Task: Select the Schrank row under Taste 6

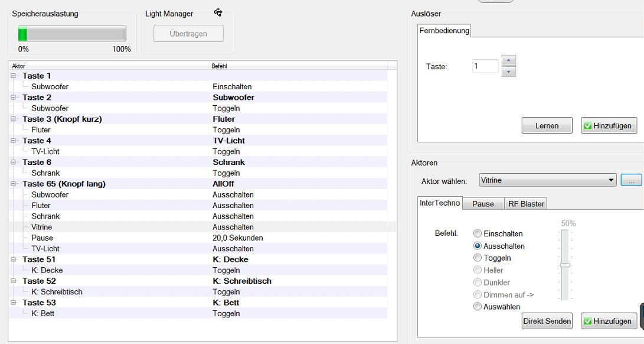Action: (198, 173)
